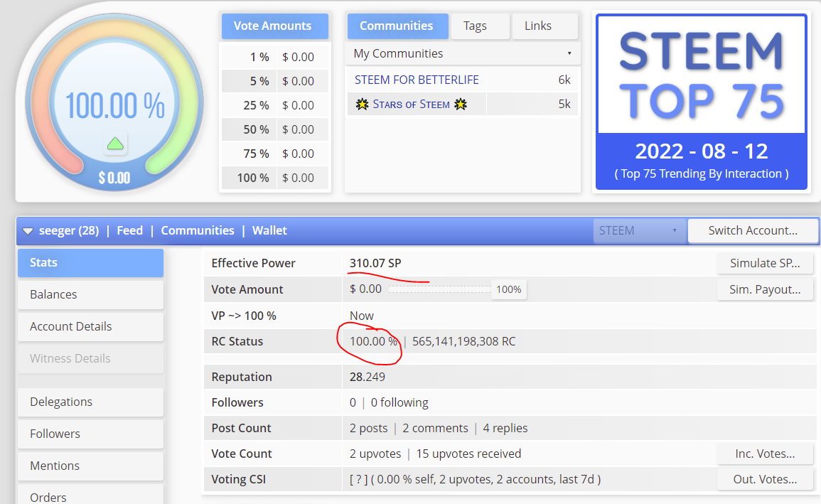Adjust the vote amount 100% slider handle
Image resolution: width=821 pixels, height=504 pixels.
(x=508, y=289)
